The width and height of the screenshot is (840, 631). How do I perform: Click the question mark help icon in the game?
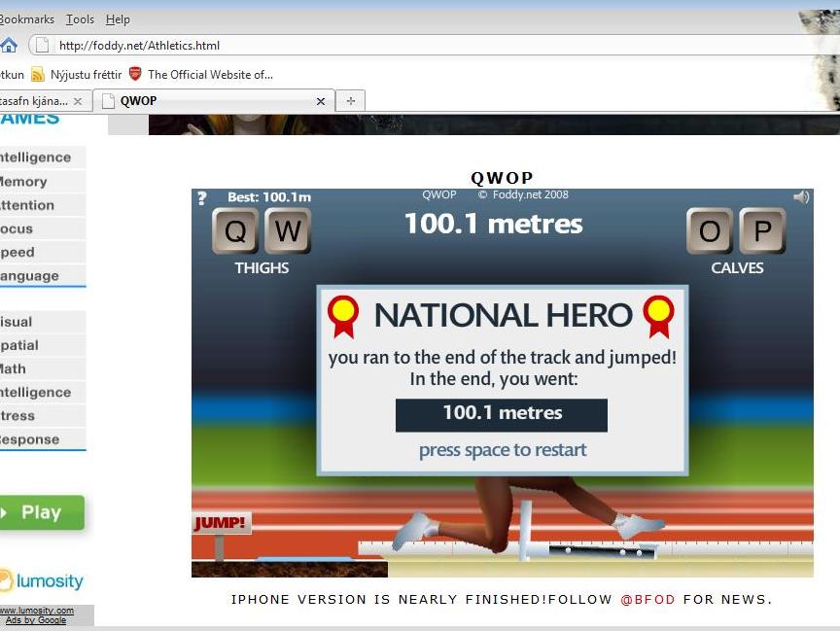[201, 198]
